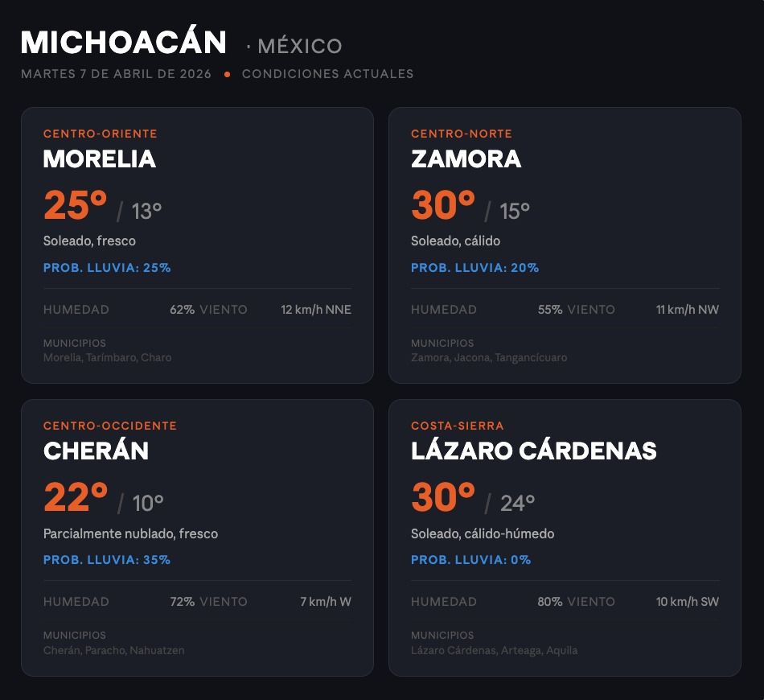
Task: Select the Lázaro Cárdenas, Arteaga, Aquila list
Action: pos(494,650)
